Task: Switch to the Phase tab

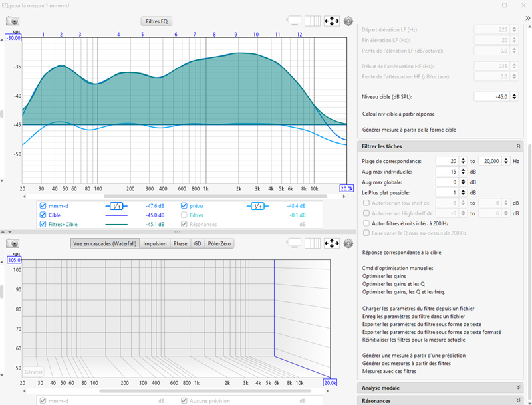Action: coord(180,243)
